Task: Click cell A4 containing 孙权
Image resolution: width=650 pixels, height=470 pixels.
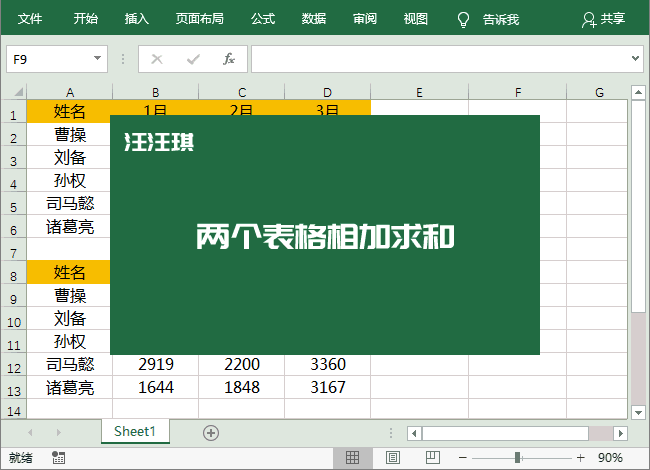Action: pyautogui.click(x=70, y=180)
